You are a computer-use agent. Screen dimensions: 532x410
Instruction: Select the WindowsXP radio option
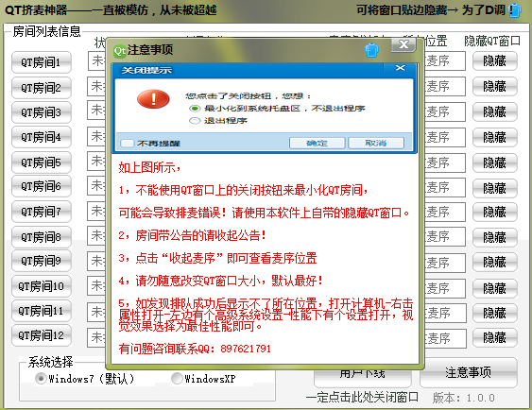tap(177, 378)
